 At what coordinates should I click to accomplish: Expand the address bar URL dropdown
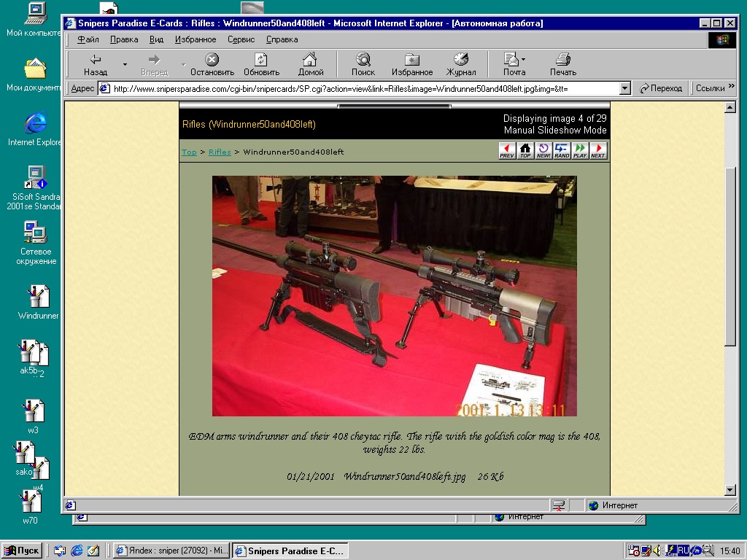pyautogui.click(x=625, y=88)
